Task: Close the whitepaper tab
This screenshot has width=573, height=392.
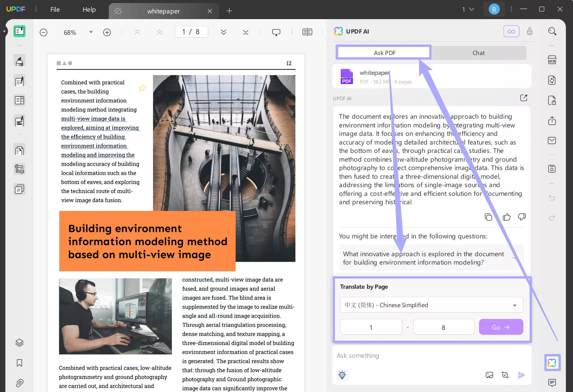Action: [210, 11]
